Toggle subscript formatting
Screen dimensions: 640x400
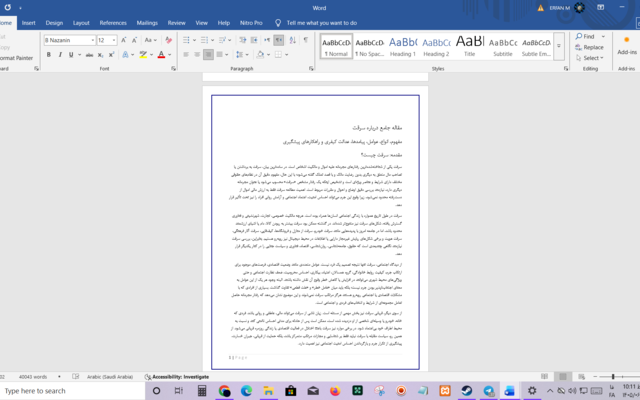pos(100,55)
